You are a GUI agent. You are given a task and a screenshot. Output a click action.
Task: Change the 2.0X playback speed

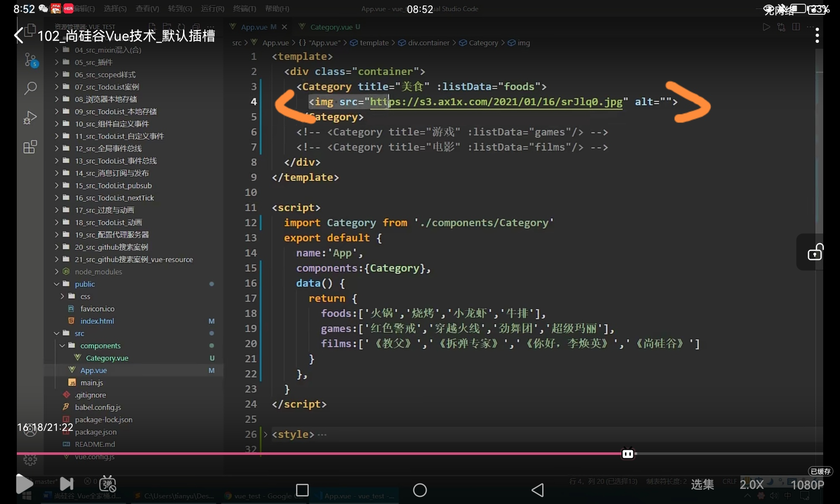751,485
